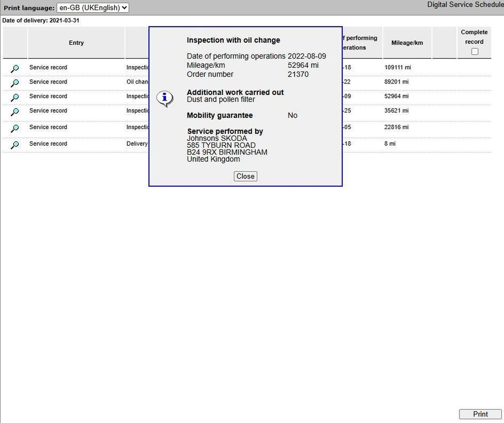Click the order number 21370 in popup
The height and width of the screenshot is (423, 504).
pos(298,74)
